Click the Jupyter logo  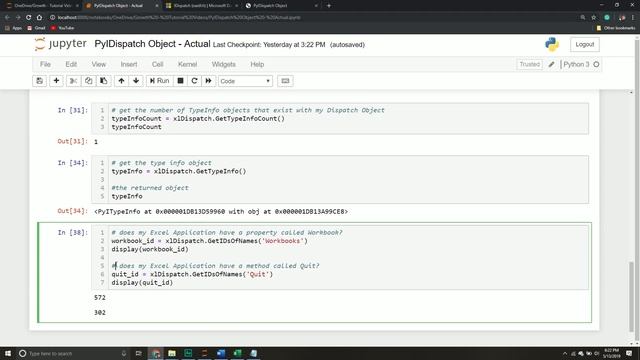[60, 44]
